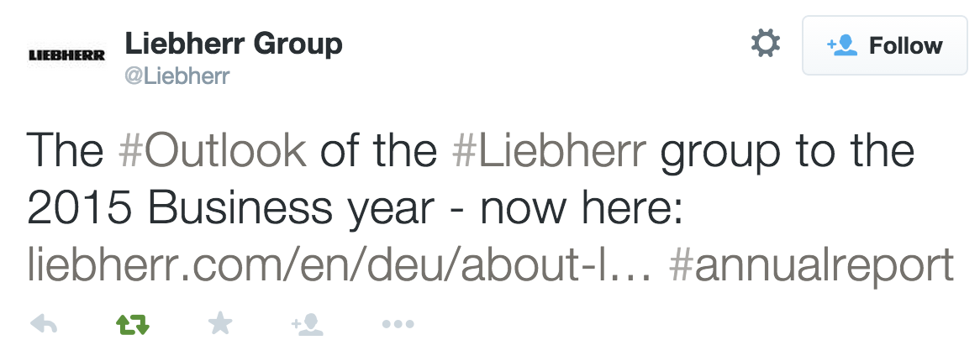
Task: Click the words "group to the"
Action: point(788,151)
